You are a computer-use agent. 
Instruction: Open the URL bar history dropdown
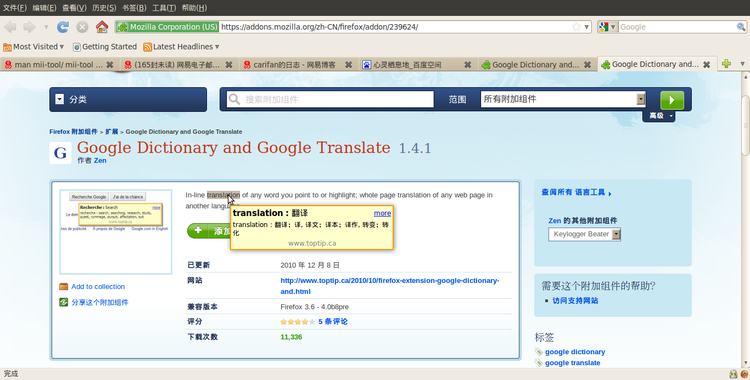[x=586, y=27]
